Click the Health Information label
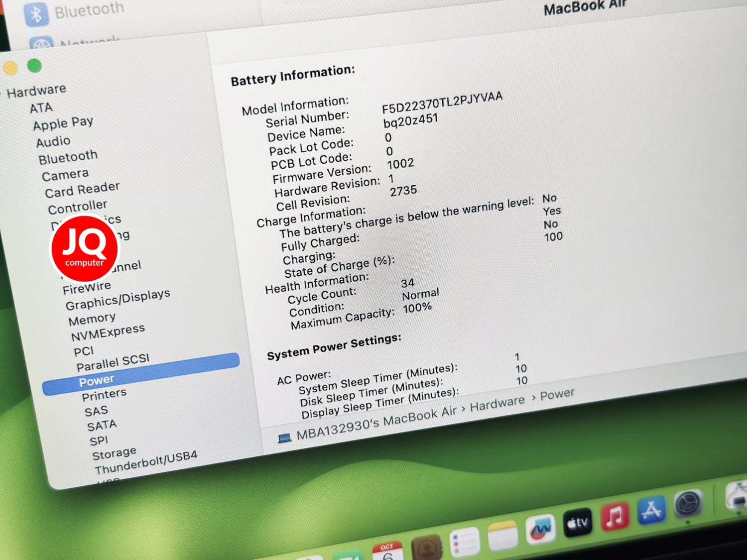The image size is (747, 560). tap(317, 283)
